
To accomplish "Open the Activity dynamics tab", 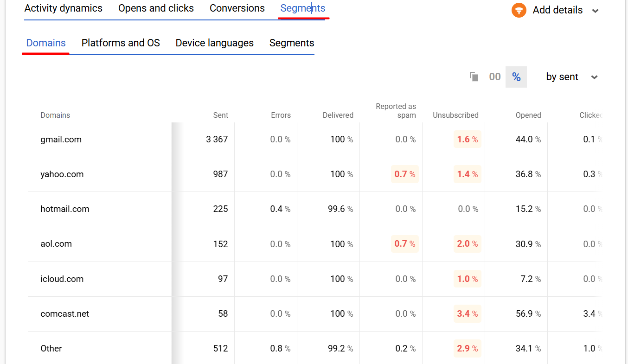I will click(x=64, y=8).
